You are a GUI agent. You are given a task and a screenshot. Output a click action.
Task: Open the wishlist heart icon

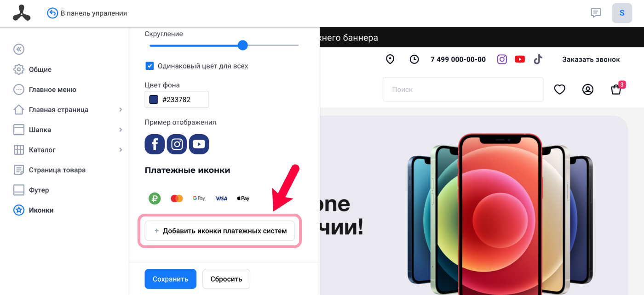pos(559,90)
